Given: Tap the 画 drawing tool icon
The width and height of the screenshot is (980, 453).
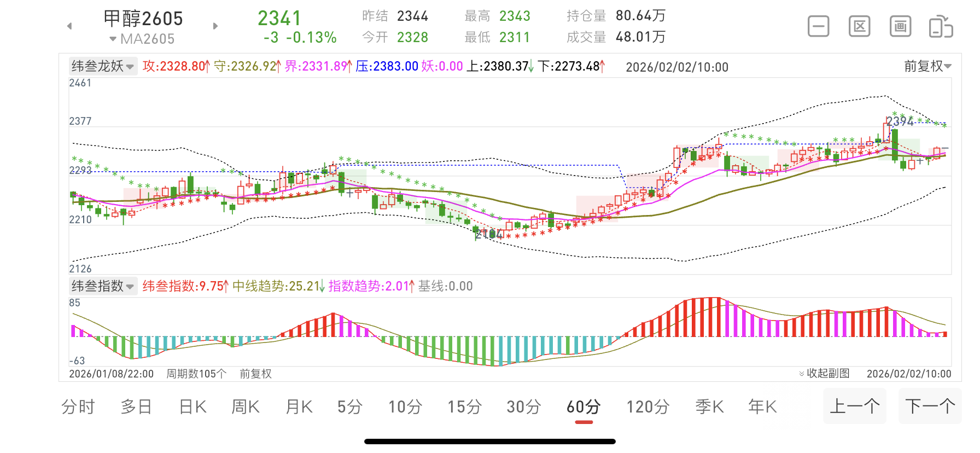Looking at the screenshot, I should pos(900,26).
